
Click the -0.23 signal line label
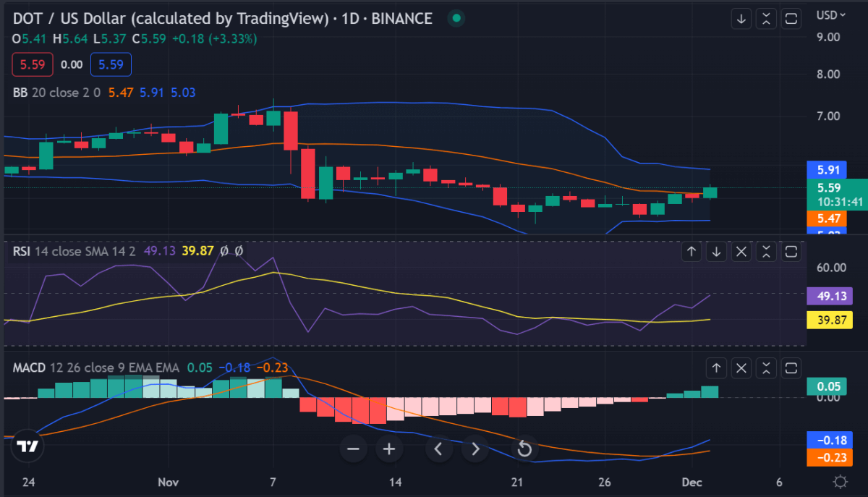828,457
